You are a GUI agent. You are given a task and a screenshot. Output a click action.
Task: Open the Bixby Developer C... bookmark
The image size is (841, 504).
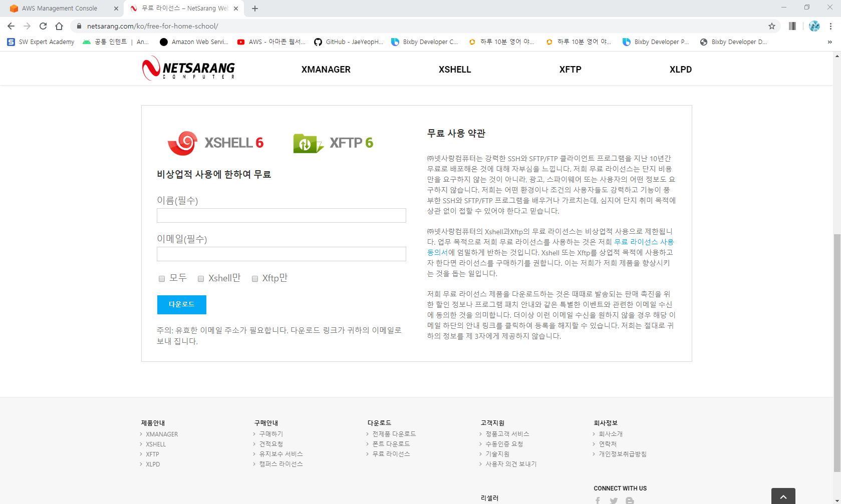click(425, 42)
